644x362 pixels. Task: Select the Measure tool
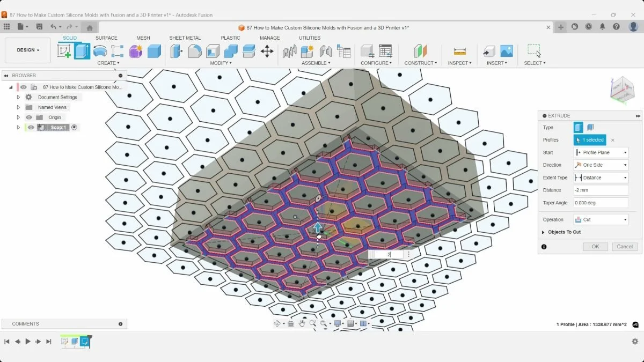(x=460, y=51)
